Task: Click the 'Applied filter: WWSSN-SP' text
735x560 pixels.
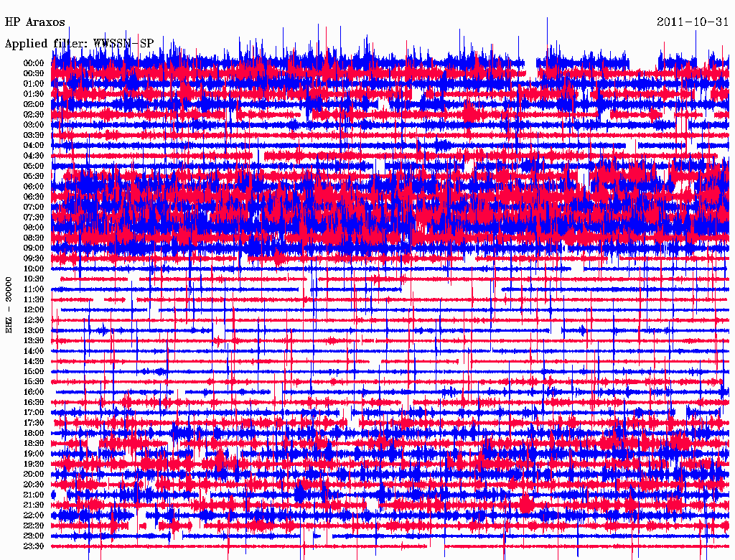Action: click(79, 44)
